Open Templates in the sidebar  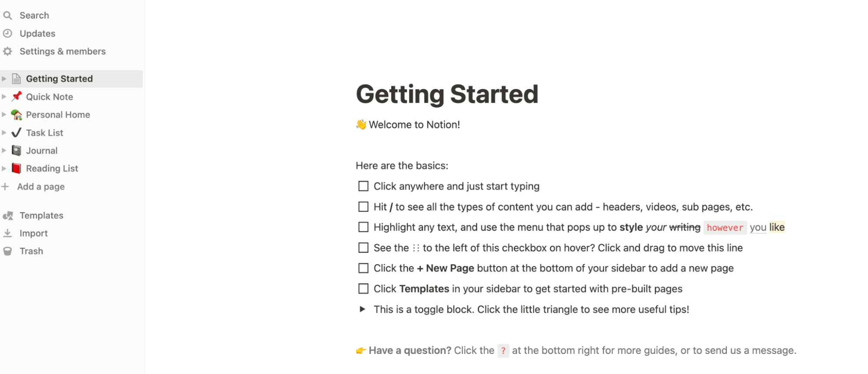pos(41,216)
